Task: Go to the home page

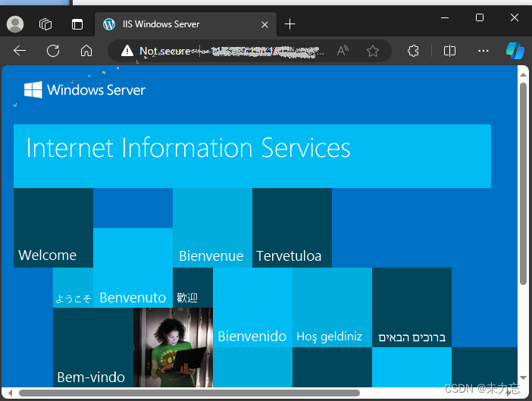Action: (x=86, y=51)
